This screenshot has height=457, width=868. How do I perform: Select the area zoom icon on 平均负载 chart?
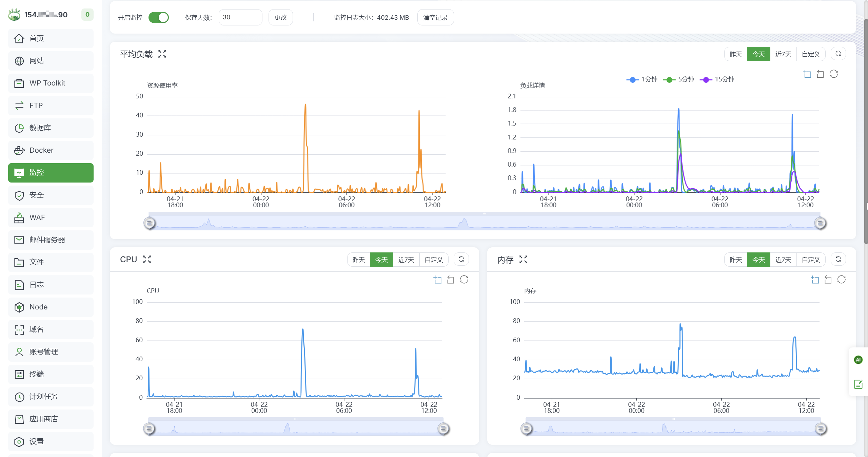click(807, 74)
